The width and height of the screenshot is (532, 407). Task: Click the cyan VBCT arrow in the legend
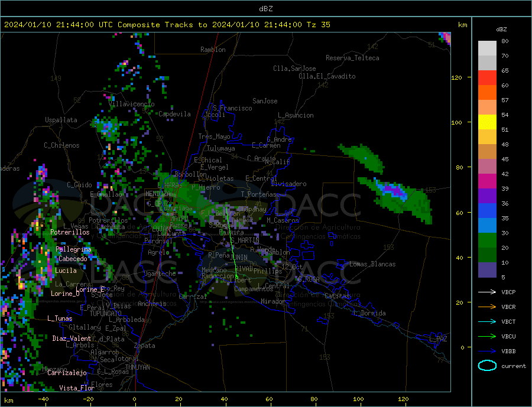[487, 321]
